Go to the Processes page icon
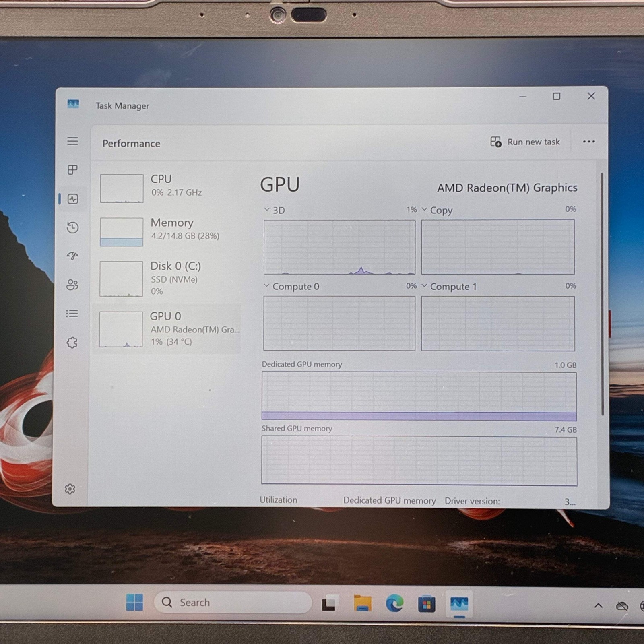The height and width of the screenshot is (644, 644). point(73,170)
